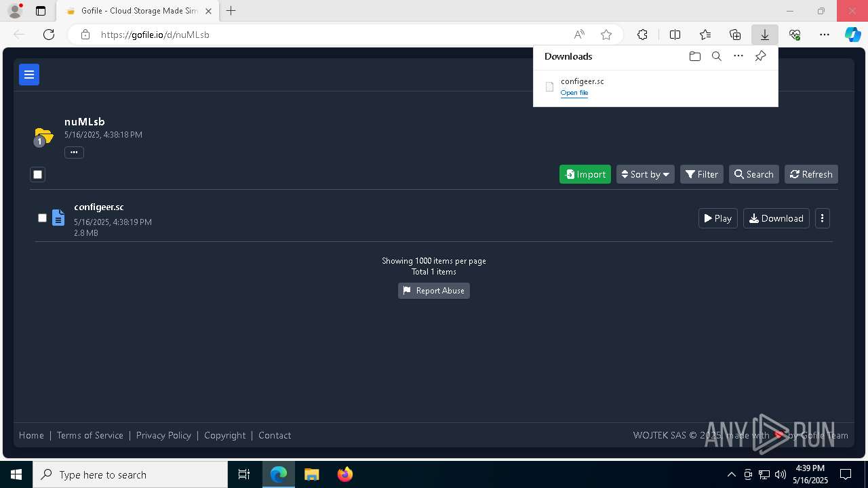Click the Search button in Gofile
The width and height of the screenshot is (868, 488).
click(754, 174)
